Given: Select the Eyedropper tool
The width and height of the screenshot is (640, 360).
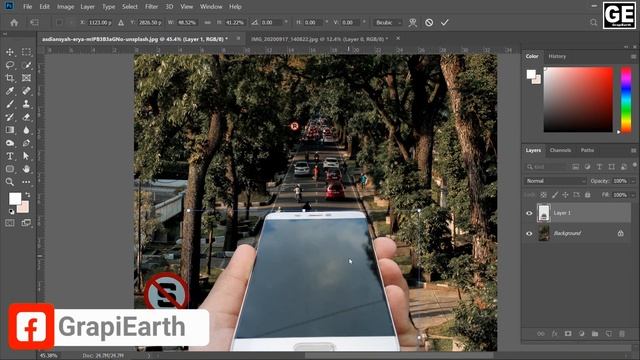Looking at the screenshot, I should coord(10,91).
